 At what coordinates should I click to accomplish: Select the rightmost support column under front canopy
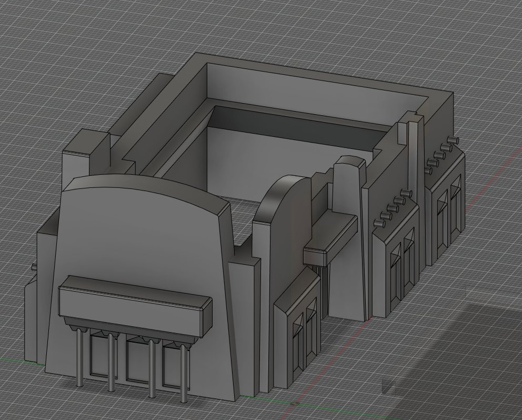click(x=183, y=373)
